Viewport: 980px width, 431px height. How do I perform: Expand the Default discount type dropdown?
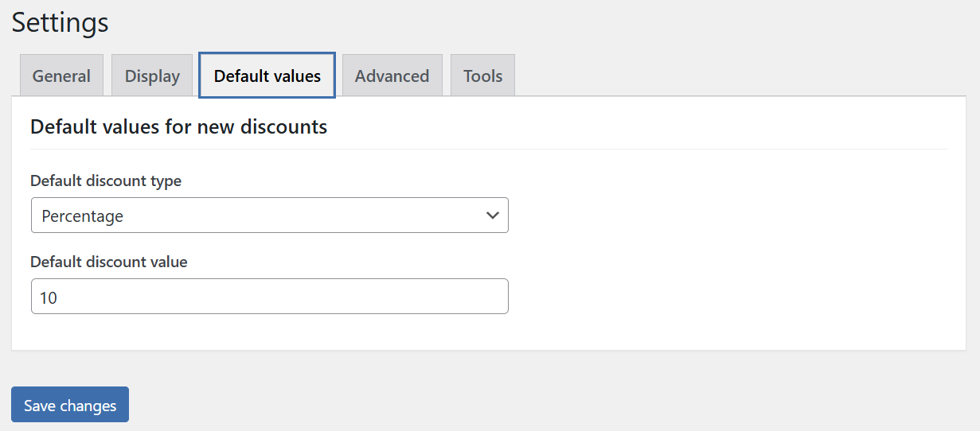pyautogui.click(x=269, y=215)
